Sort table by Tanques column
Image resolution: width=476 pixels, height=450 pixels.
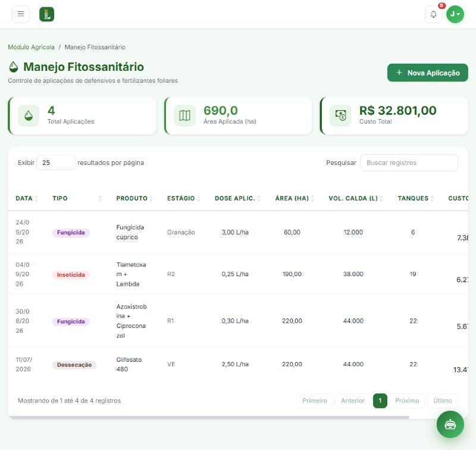click(x=416, y=198)
